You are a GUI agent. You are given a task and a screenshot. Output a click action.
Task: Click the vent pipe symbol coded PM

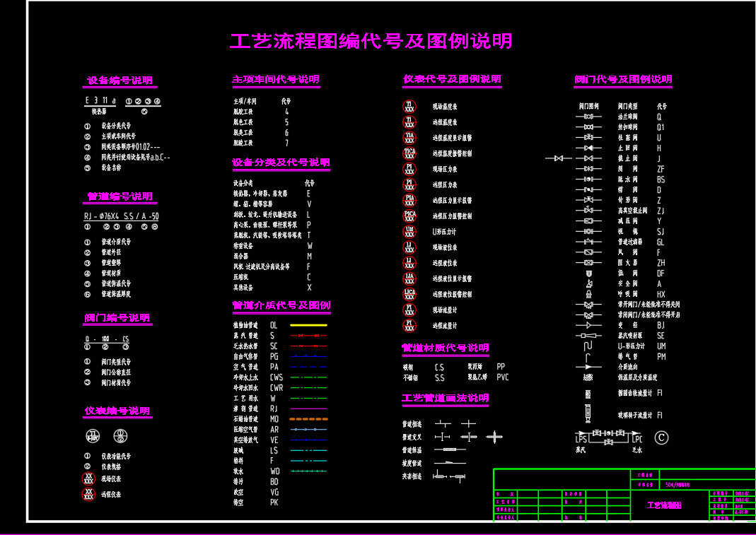coord(588,358)
